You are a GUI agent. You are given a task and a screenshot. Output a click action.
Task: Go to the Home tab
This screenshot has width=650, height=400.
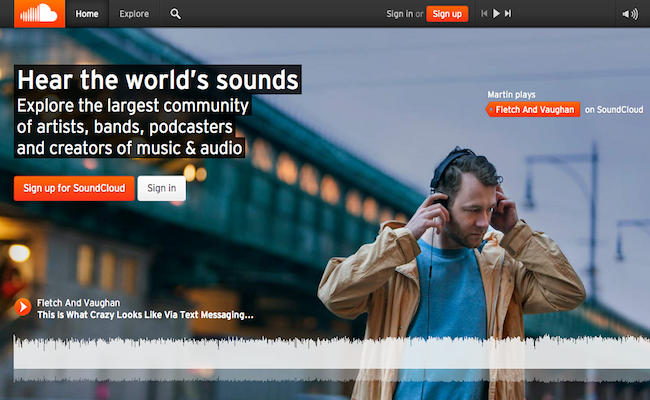click(87, 14)
